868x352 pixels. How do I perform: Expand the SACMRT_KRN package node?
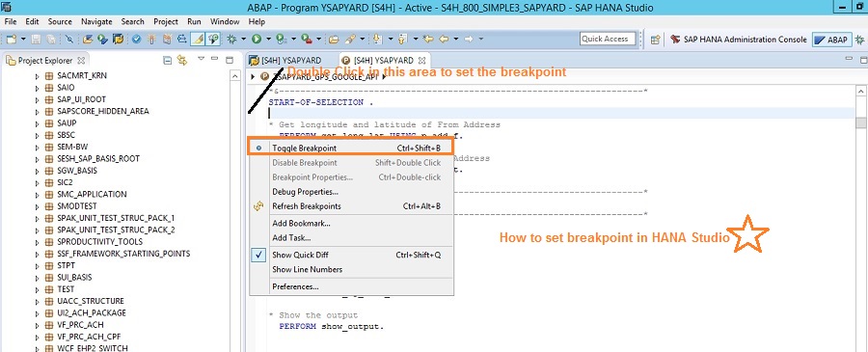37,76
